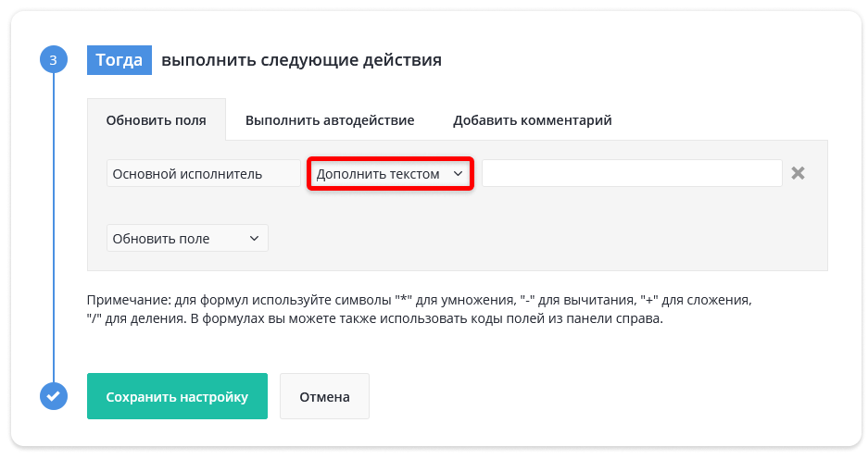Click the blue checkmark circle icon
Screen dimensions: 868x460
[x=54, y=396]
